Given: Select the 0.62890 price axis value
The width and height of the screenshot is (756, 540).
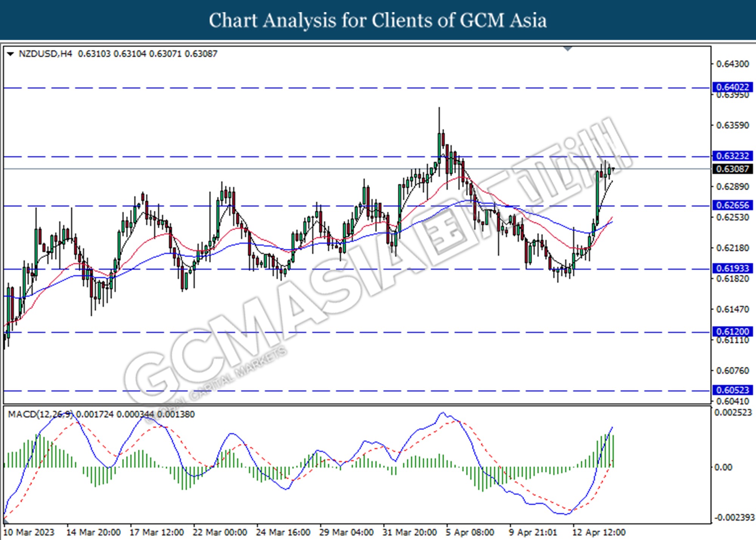Looking at the screenshot, I should pyautogui.click(x=733, y=186).
